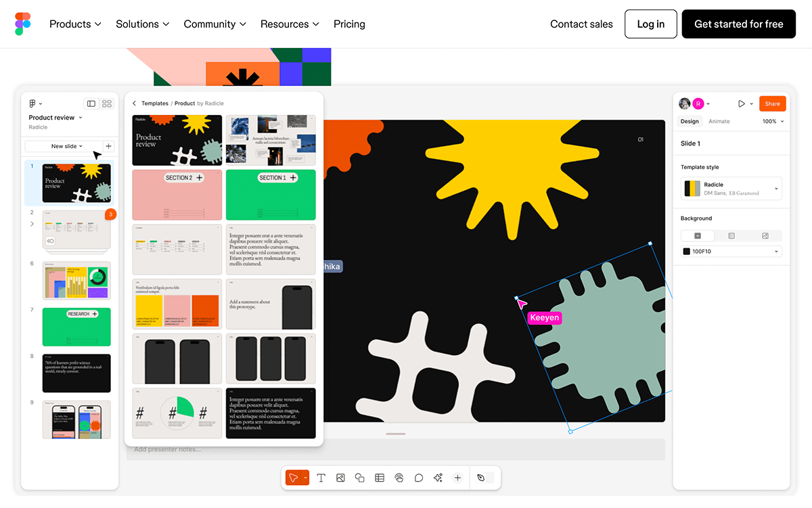Expand the slide 2 group chevron

(32, 224)
